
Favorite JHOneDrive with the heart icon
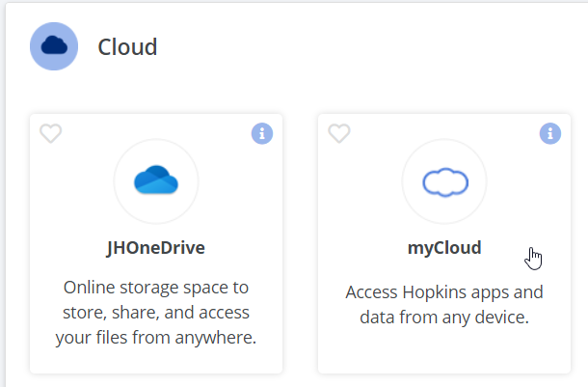click(51, 133)
